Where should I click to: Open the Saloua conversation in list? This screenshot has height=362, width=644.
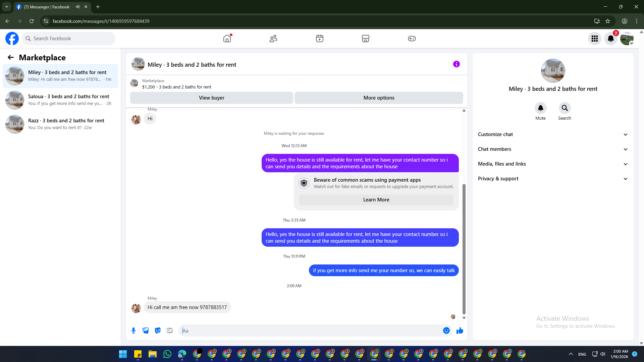coord(60,100)
